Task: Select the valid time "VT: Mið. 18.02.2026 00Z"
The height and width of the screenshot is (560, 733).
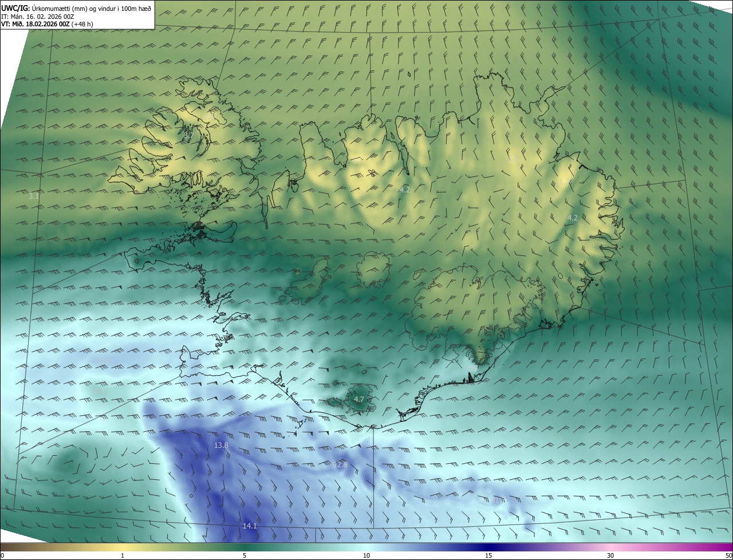Action: click(35, 24)
